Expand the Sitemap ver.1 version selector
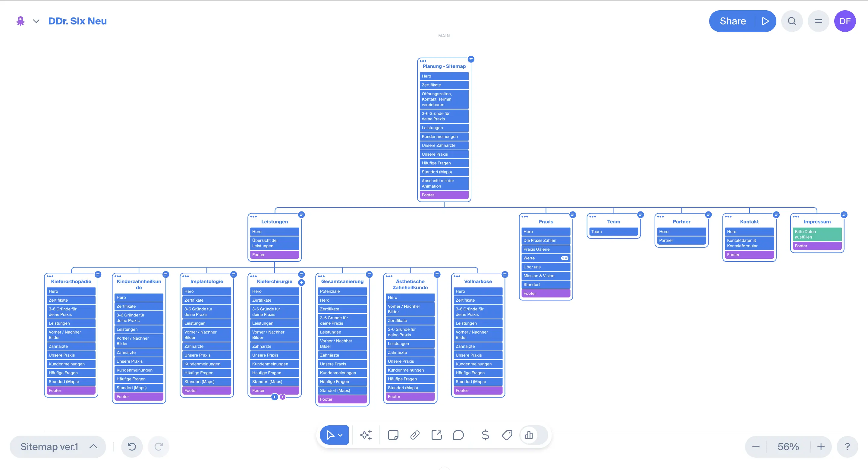The image size is (868, 470). (x=58, y=447)
